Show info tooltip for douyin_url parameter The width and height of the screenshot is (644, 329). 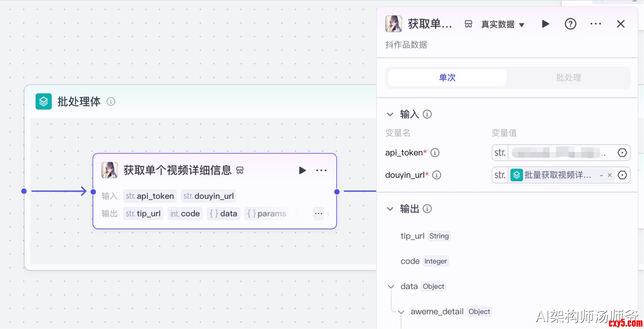[437, 175]
